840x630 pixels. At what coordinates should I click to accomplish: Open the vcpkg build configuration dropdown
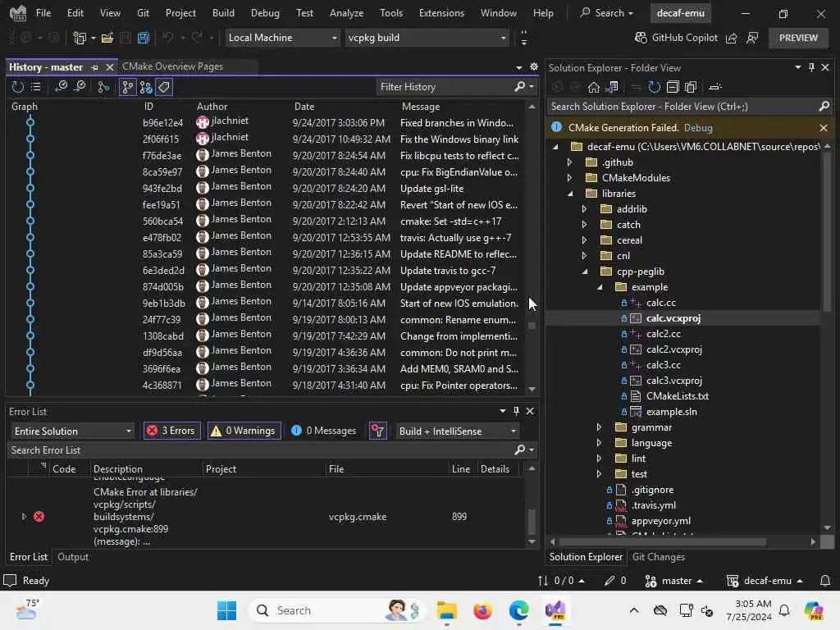[427, 38]
